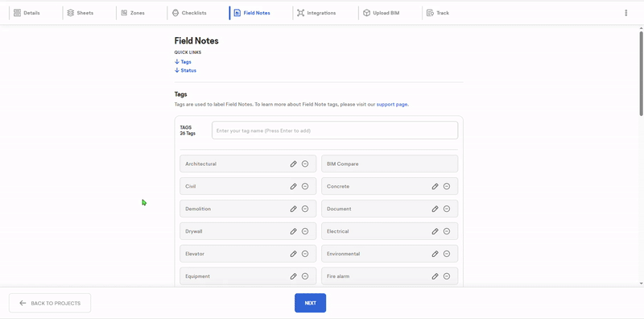Edit the Civil tag with pencil icon

pyautogui.click(x=293, y=186)
